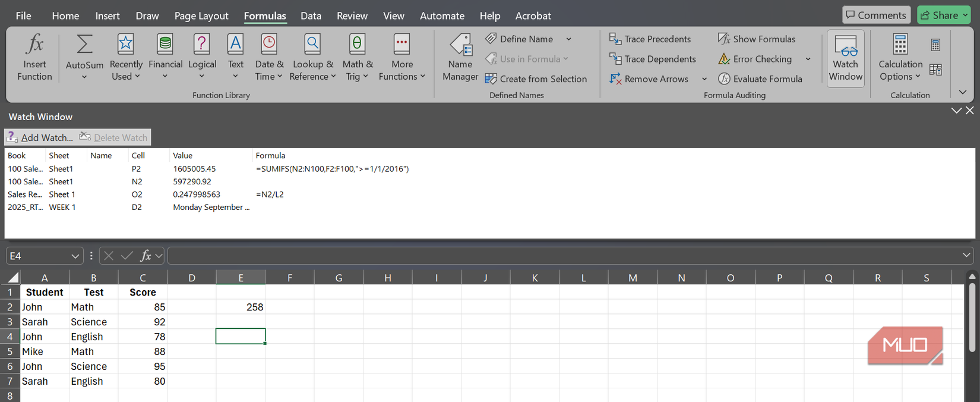Switch to the Insert tab
The width and height of the screenshot is (980, 402).
(x=108, y=16)
